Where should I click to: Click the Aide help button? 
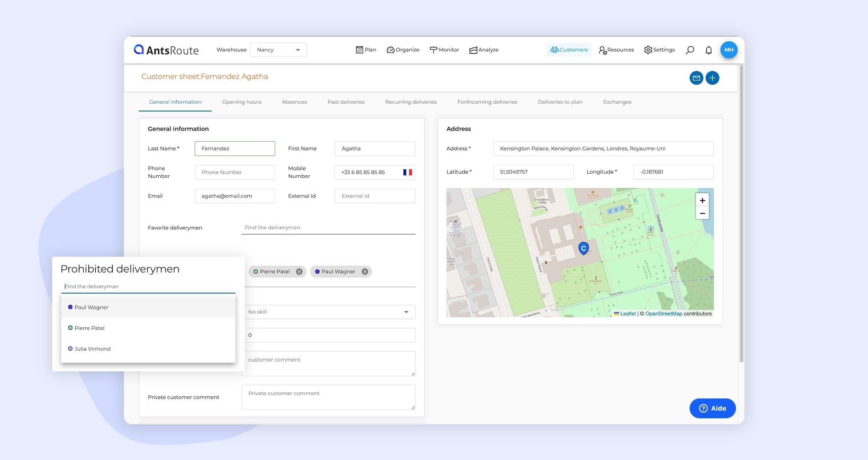click(x=712, y=409)
